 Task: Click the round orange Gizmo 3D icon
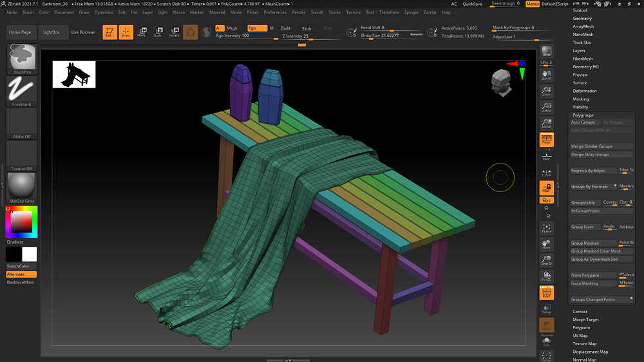click(x=191, y=32)
